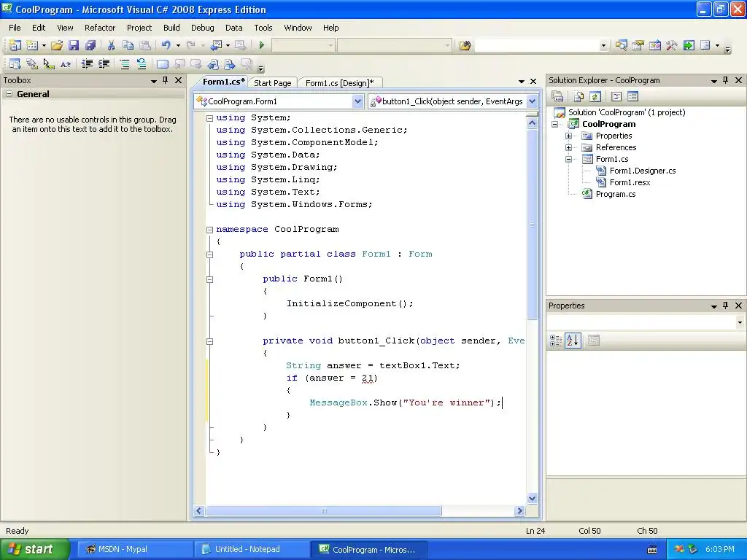Click Properties icon in Solution Explorer toolbar
747x560 pixels.
click(557, 97)
